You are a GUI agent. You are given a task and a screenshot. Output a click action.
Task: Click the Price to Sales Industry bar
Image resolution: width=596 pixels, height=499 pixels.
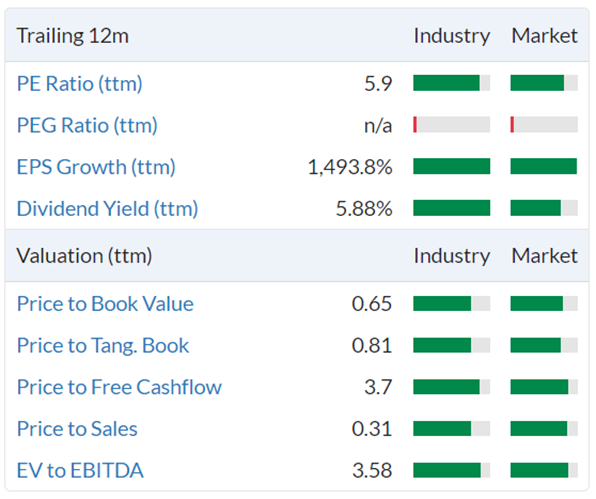[452, 429]
